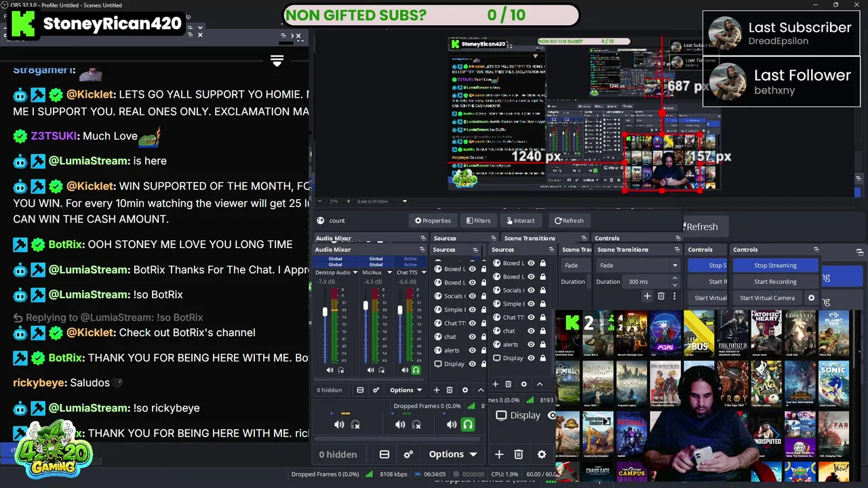The image size is (868, 488).
Task: Open gear next to Start Virtual Camera
Action: tap(811, 298)
